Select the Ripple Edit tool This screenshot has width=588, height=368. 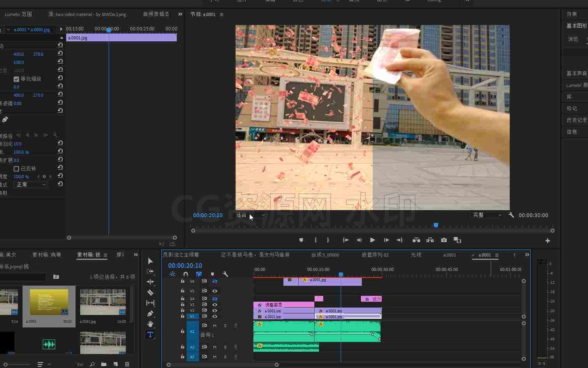point(150,281)
